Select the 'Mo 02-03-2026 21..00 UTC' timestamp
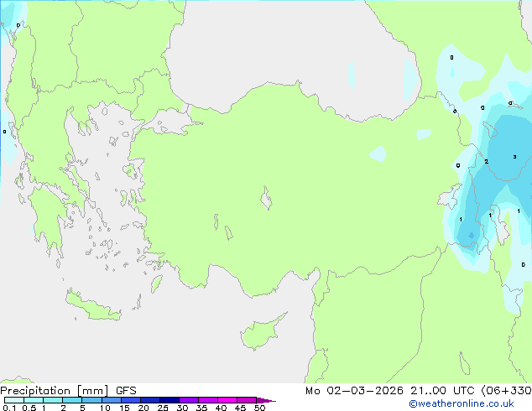 [x=389, y=391]
